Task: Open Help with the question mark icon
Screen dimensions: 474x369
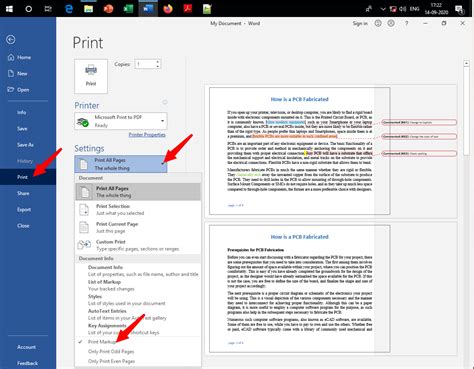Action: (406, 23)
